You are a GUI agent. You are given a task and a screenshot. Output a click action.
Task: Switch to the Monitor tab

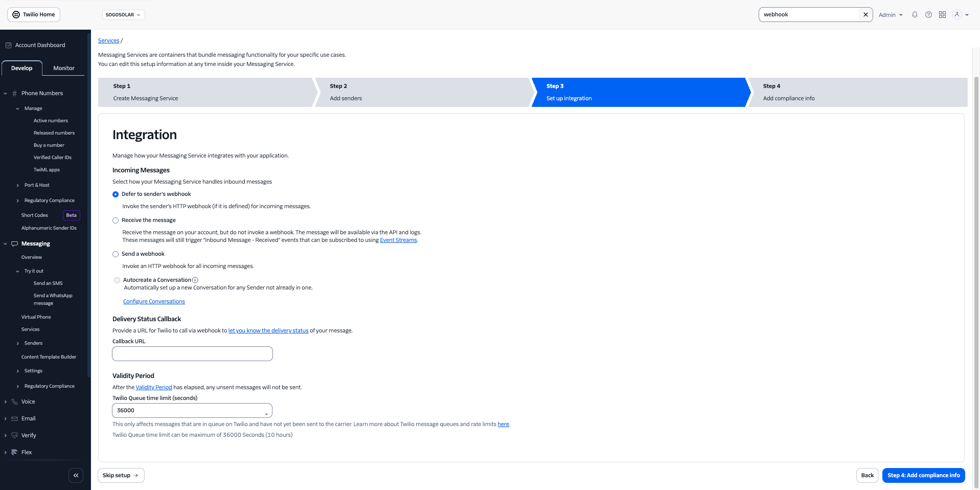[63, 68]
